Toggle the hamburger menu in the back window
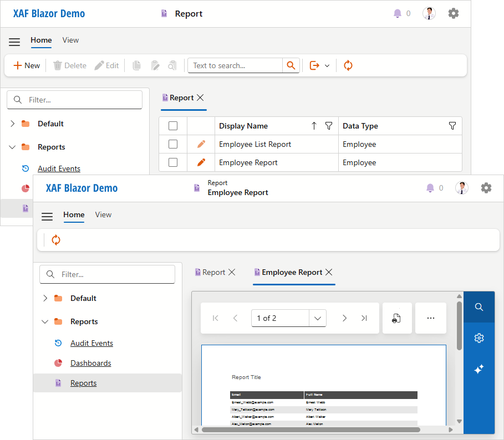 [14, 42]
